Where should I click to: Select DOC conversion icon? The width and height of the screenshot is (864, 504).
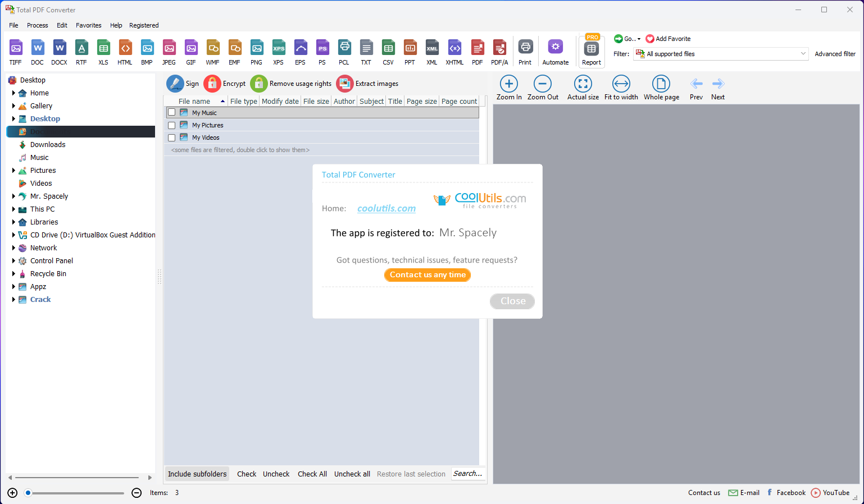point(38,52)
